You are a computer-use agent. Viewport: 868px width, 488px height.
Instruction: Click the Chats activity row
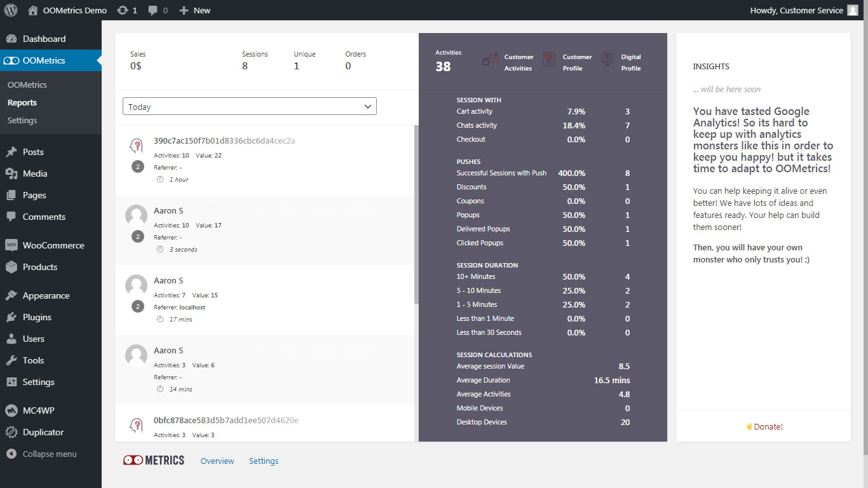coord(543,125)
